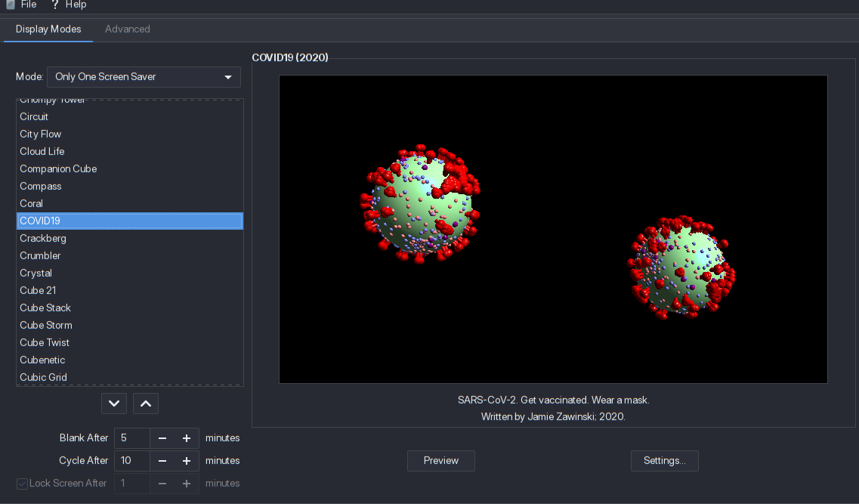The image size is (859, 504).
Task: Select Crystal screen saver
Action: [x=130, y=273]
